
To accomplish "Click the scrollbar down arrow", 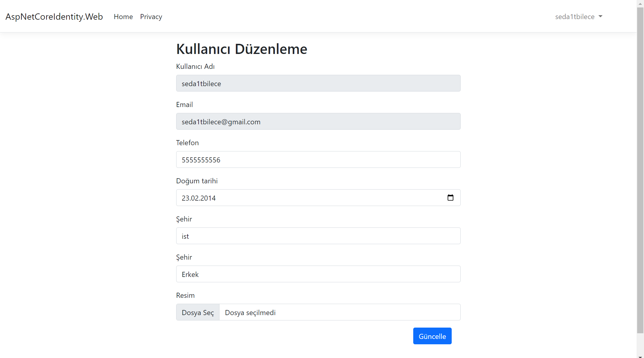I will [x=640, y=356].
